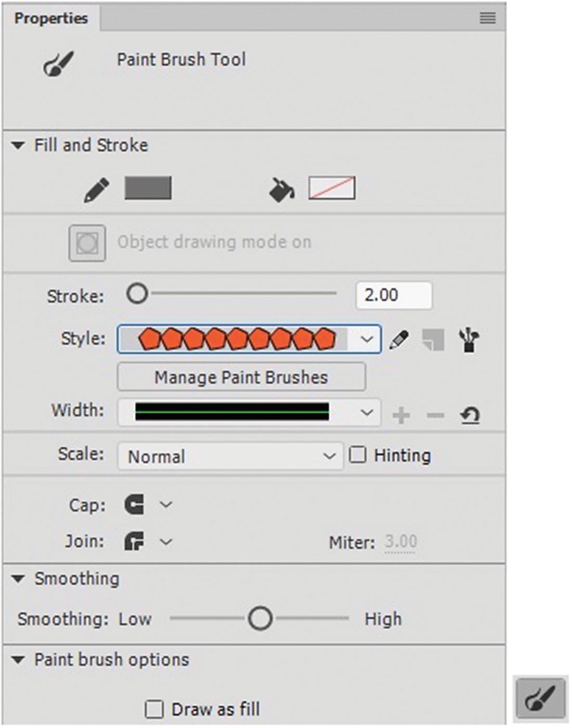Click the Manage Paint Brushes button
The image size is (572, 728).
(x=241, y=377)
